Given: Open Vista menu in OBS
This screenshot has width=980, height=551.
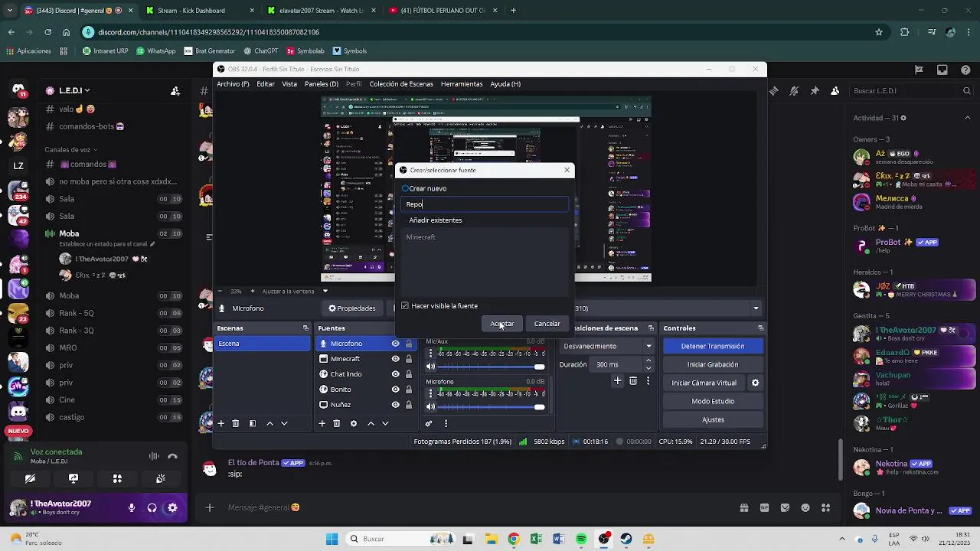Looking at the screenshot, I should point(289,84).
